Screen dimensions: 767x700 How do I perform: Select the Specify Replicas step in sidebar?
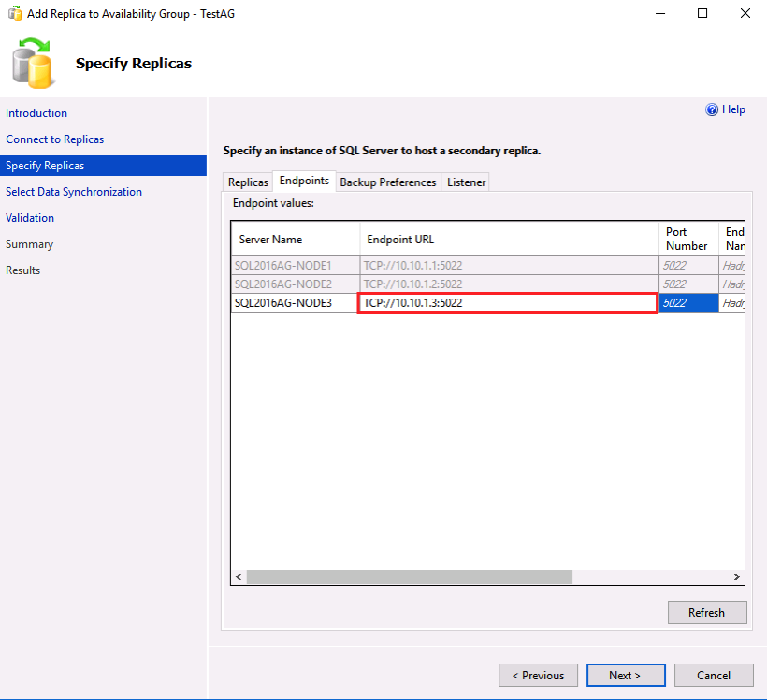[x=45, y=166]
